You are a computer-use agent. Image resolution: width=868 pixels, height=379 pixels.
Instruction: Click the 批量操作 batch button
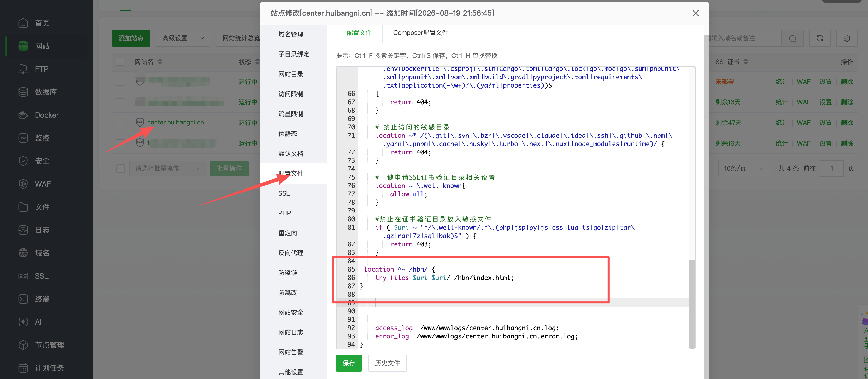[x=229, y=169]
